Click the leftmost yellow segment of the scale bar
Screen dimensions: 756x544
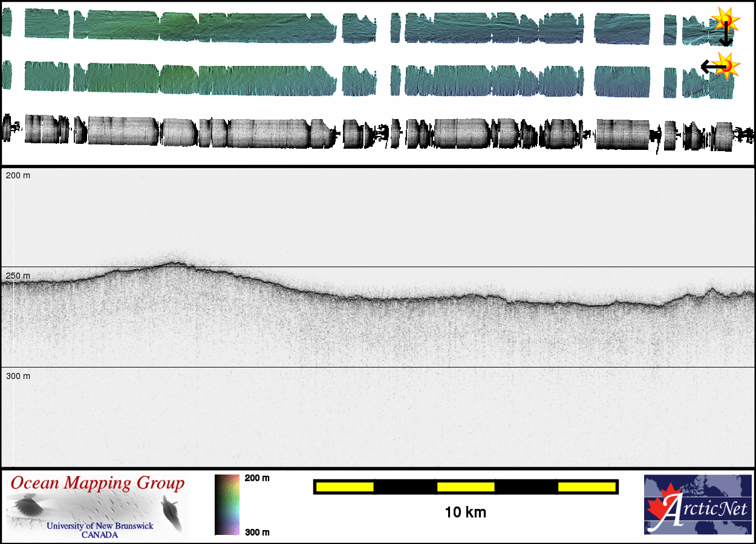pyautogui.click(x=345, y=487)
